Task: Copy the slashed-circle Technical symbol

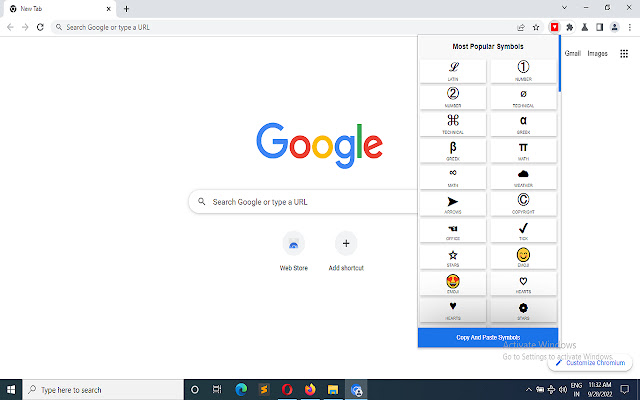Action: click(x=523, y=98)
